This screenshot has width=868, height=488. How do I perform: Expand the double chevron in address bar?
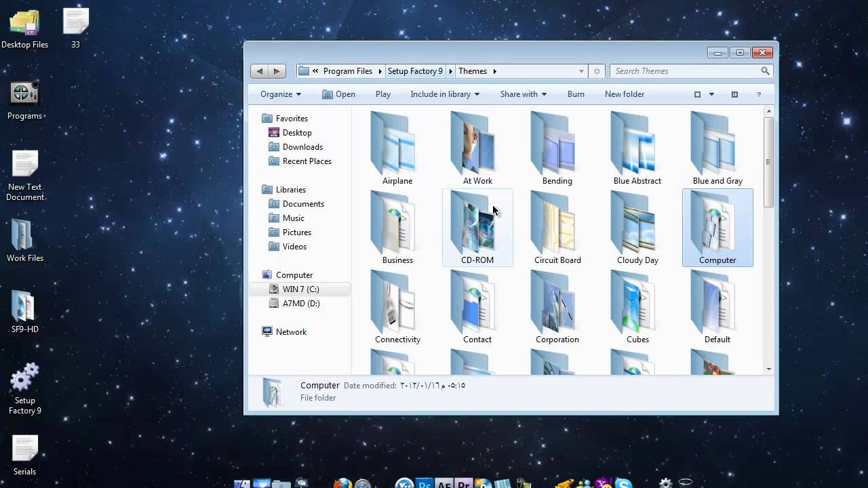pyautogui.click(x=315, y=71)
